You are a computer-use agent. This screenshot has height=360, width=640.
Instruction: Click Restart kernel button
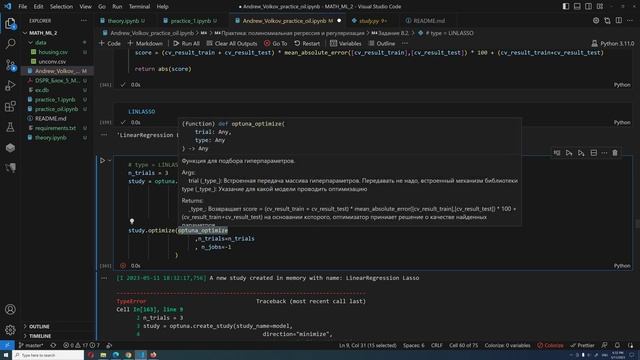(x=307, y=43)
